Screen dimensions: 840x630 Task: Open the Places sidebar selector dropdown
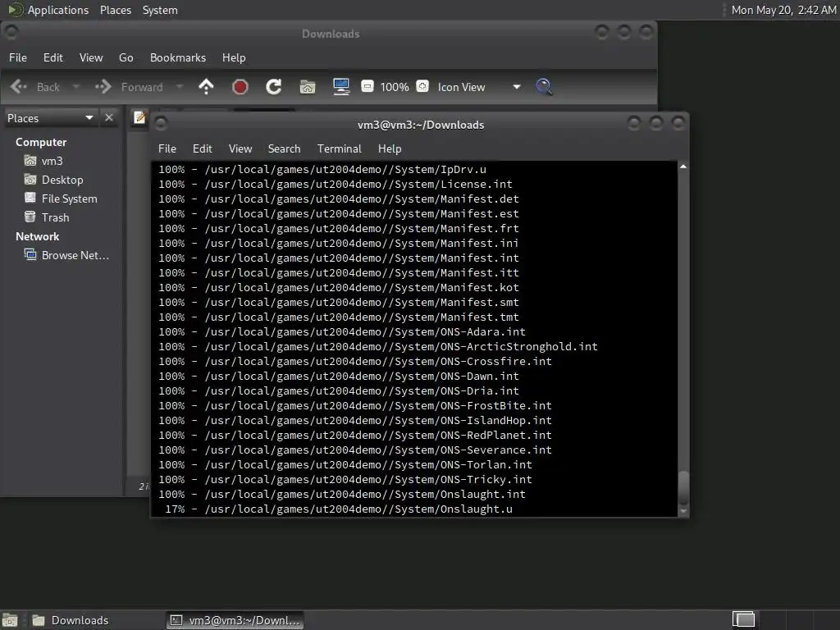click(x=50, y=118)
